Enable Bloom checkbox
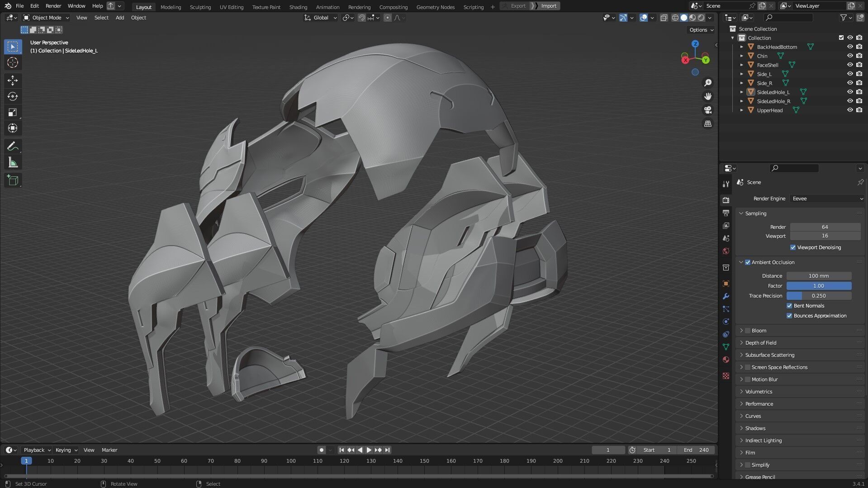Image resolution: width=868 pixels, height=488 pixels. coord(748,331)
